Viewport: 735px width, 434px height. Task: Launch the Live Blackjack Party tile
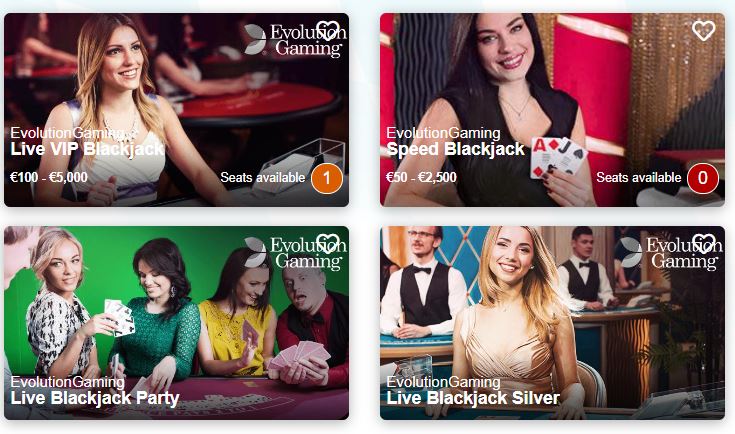pos(176,323)
